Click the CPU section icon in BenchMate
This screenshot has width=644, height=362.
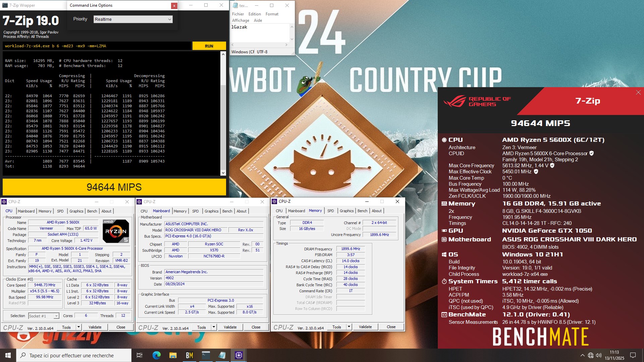(444, 140)
